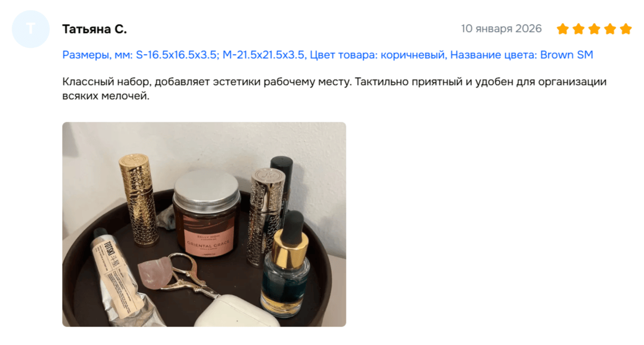The width and height of the screenshot is (644, 345).
Task: Click the second rating star
Action: (x=578, y=29)
